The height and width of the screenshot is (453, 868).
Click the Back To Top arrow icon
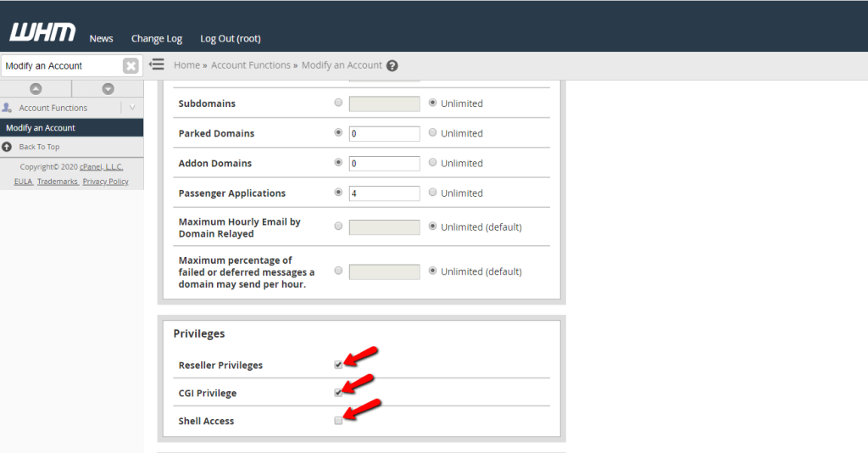[7, 147]
